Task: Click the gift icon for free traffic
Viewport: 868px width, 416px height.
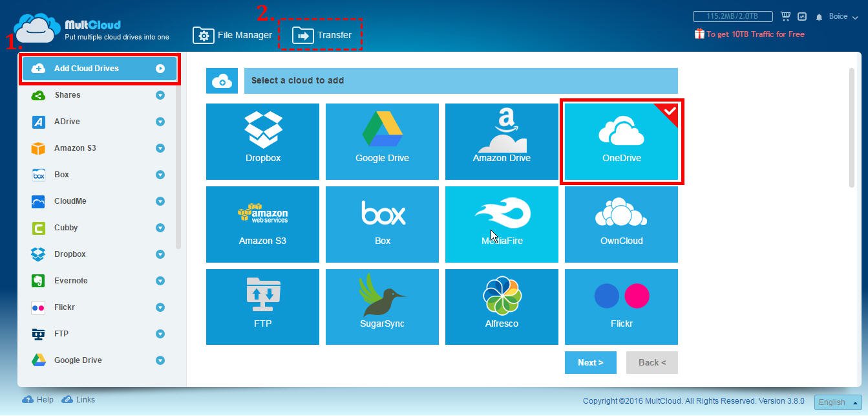Action: pyautogui.click(x=699, y=34)
